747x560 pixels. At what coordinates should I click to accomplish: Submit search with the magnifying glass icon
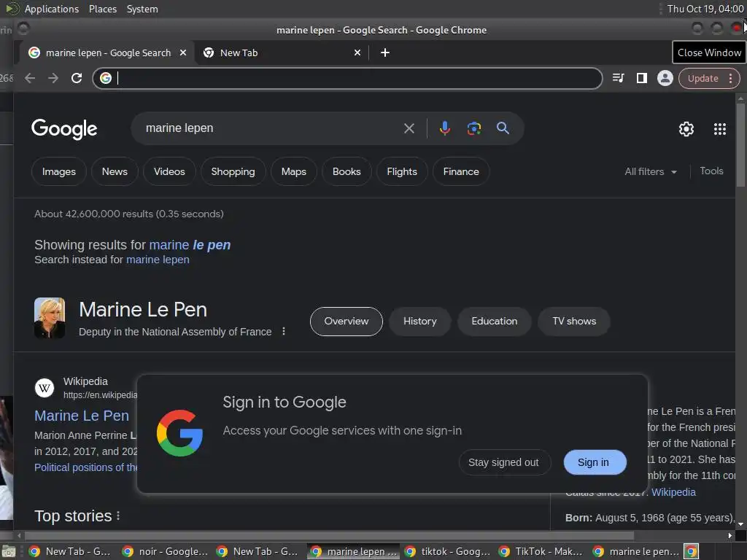[x=503, y=128]
